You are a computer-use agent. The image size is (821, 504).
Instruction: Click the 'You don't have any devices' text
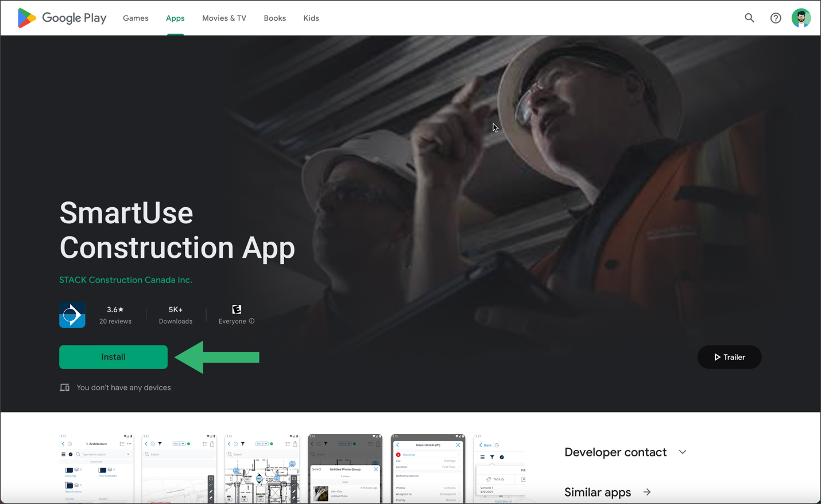[123, 387]
